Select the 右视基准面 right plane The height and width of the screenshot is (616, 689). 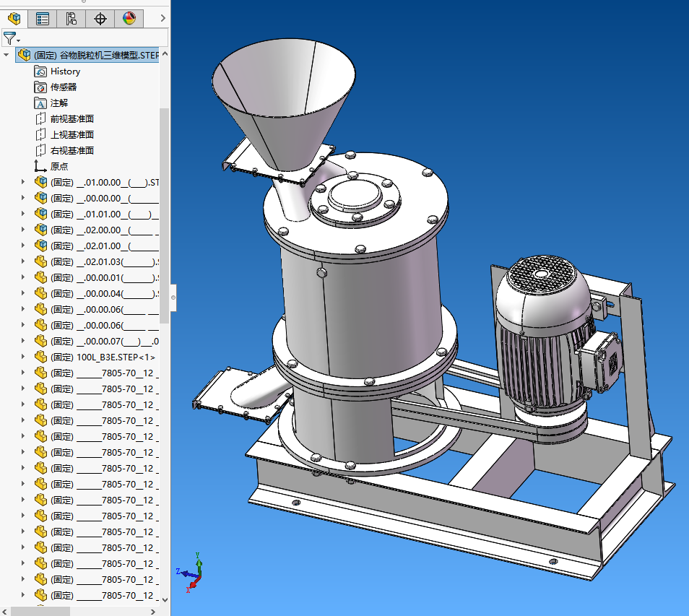pyautogui.click(x=71, y=151)
